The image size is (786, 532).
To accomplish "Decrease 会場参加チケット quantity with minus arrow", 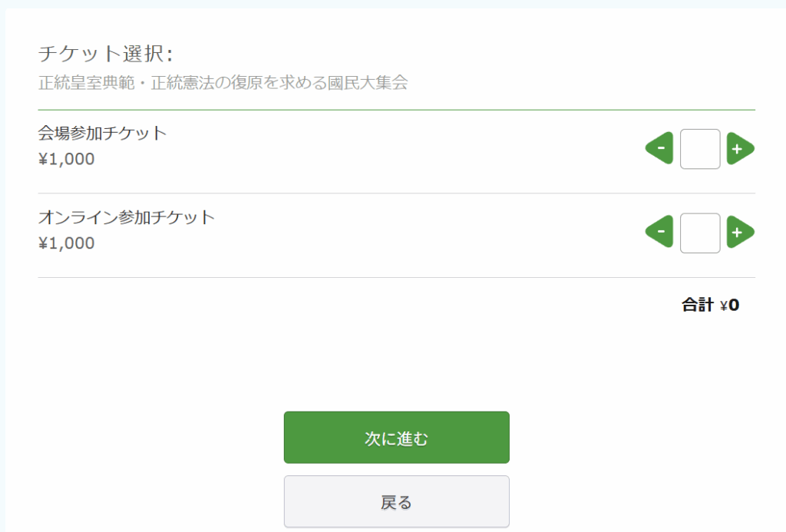I will 660,148.
